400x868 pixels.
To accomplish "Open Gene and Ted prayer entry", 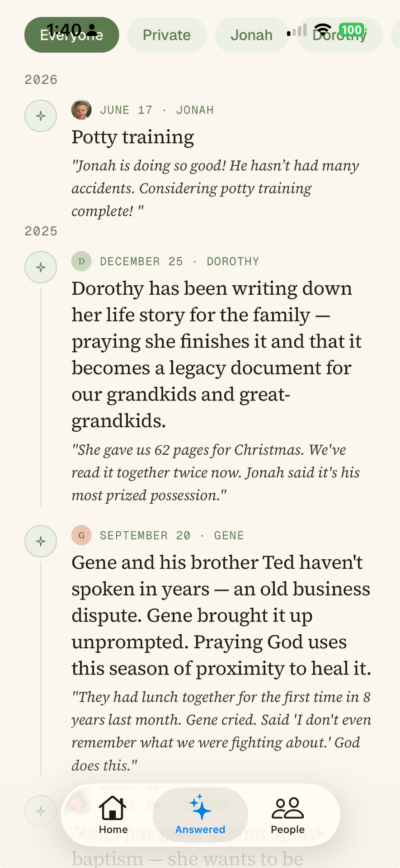I will click(221, 615).
